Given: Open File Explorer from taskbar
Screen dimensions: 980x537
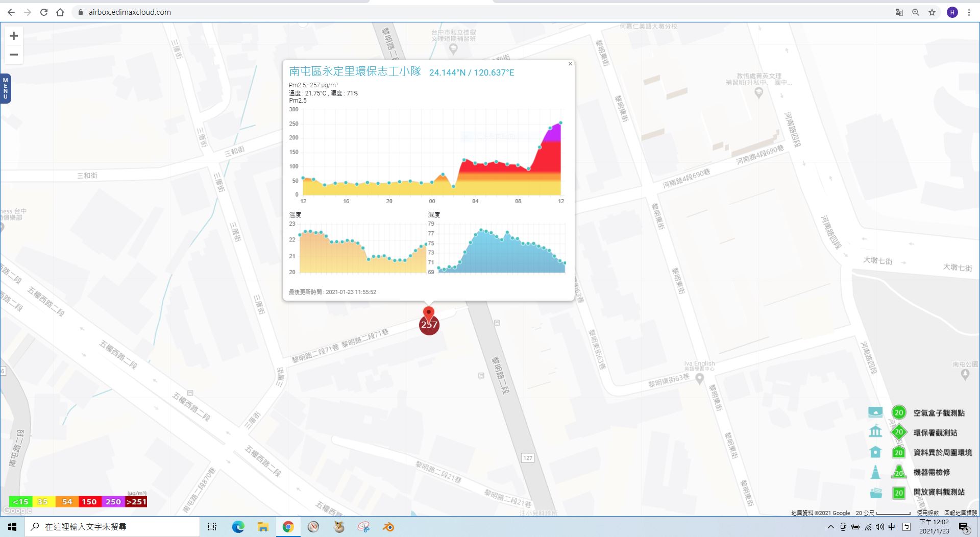Looking at the screenshot, I should 263,527.
